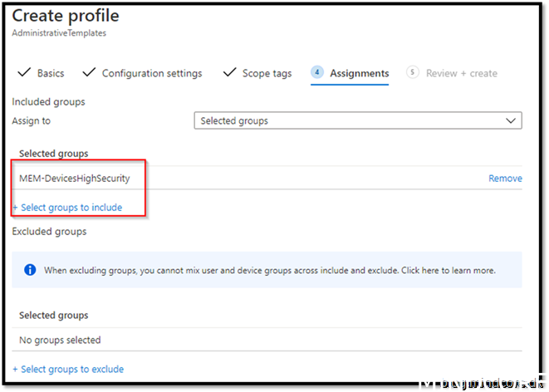The image size is (549, 392).
Task: Click the step 5 number circle
Action: point(413,72)
